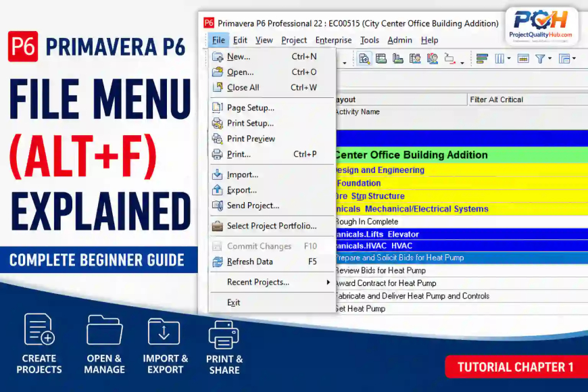This screenshot has height=392, width=588.
Task: Click the Activity Name column header
Action: pyautogui.click(x=358, y=112)
